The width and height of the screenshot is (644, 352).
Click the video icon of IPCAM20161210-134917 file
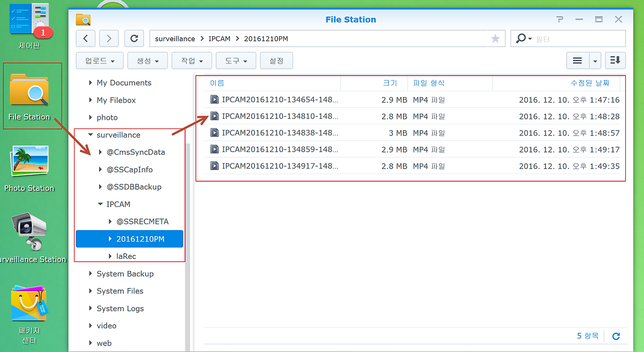tap(214, 166)
